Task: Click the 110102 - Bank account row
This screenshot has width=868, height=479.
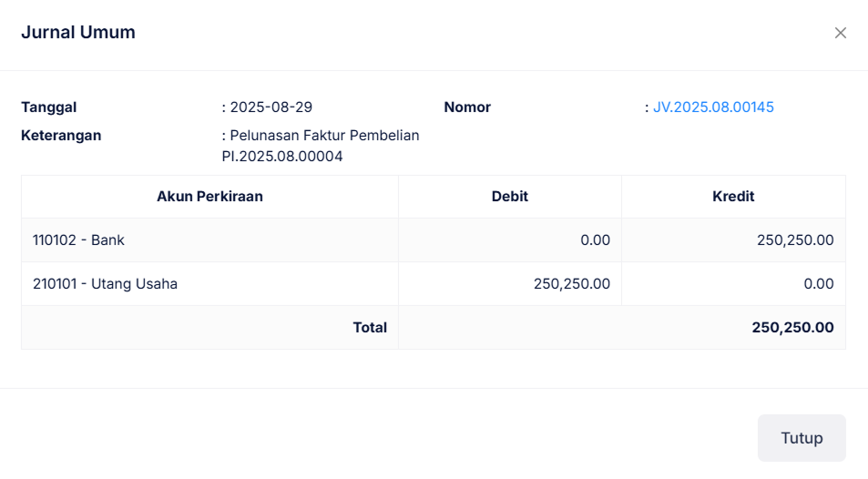Action: click(x=78, y=240)
